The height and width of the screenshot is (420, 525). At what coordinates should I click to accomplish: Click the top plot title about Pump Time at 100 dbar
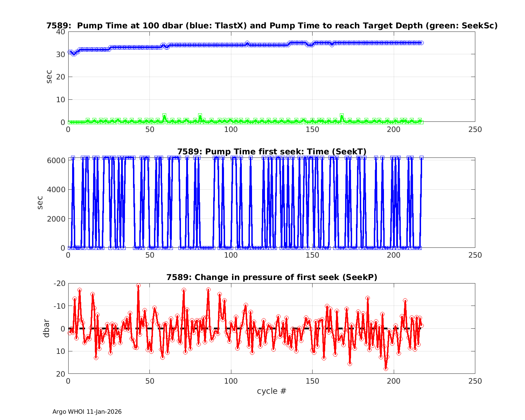tap(272, 26)
